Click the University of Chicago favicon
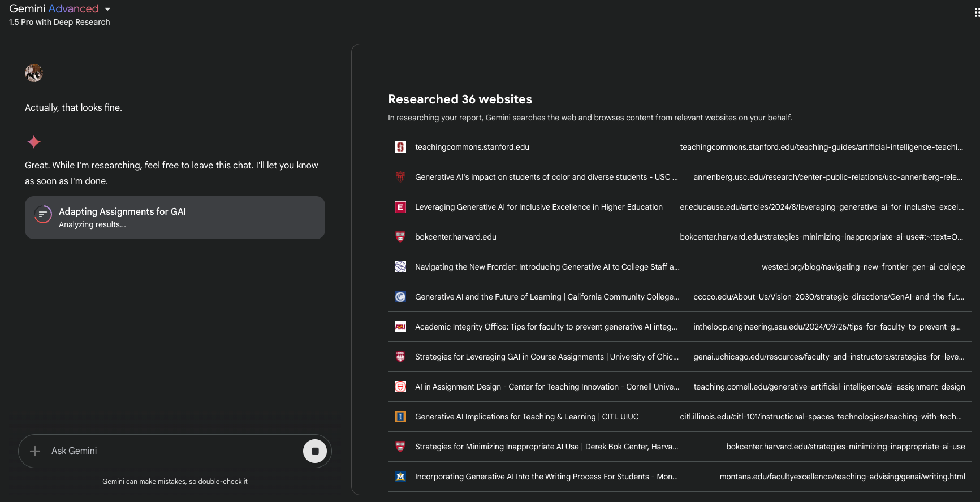This screenshot has width=980, height=502. [x=400, y=357]
